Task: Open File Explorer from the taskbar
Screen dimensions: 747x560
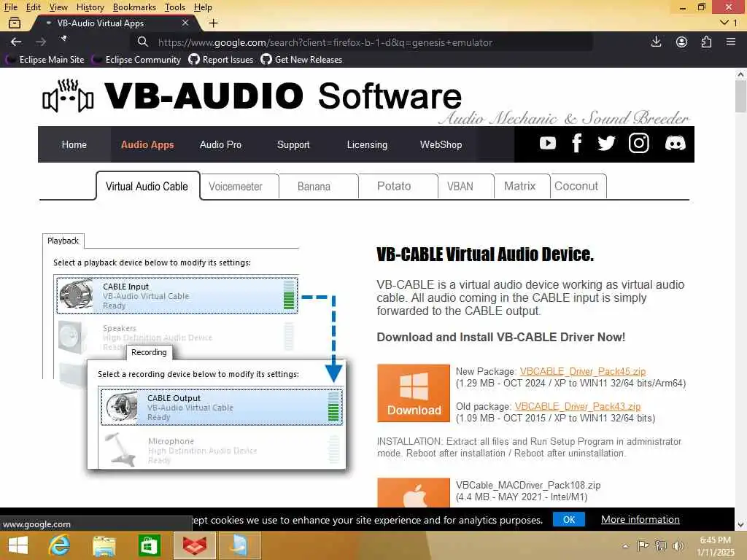Action: click(104, 545)
